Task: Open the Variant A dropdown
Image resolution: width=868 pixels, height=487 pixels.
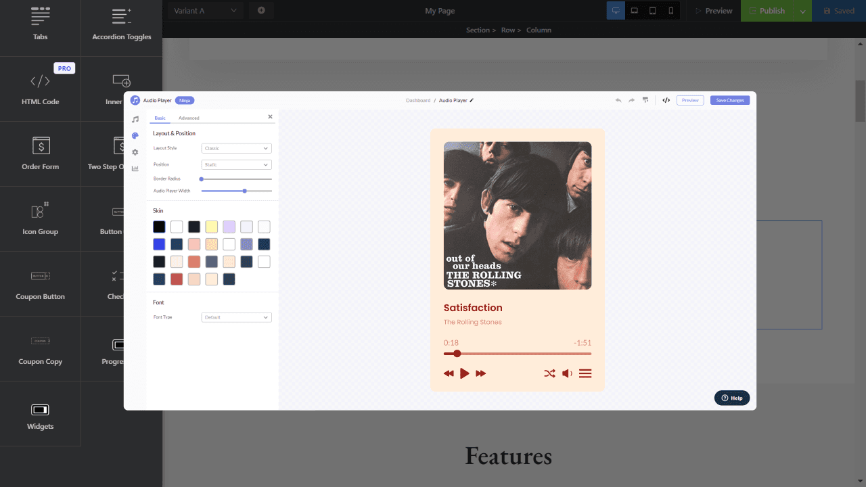Action: (x=206, y=10)
